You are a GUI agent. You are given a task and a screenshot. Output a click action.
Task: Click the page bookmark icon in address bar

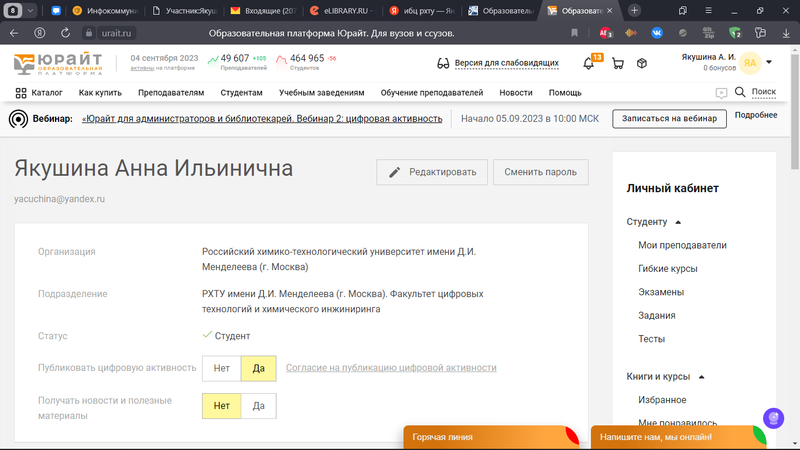(x=573, y=32)
